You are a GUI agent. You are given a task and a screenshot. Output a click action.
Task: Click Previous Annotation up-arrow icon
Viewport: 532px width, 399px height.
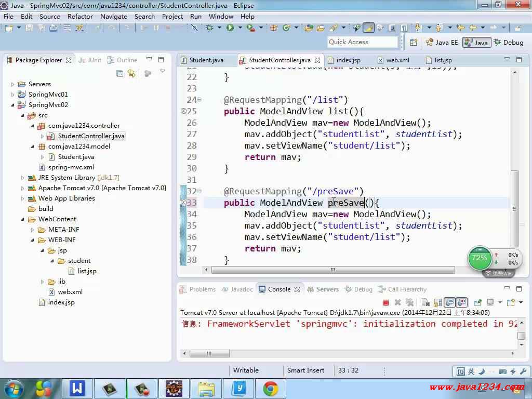coord(439,28)
